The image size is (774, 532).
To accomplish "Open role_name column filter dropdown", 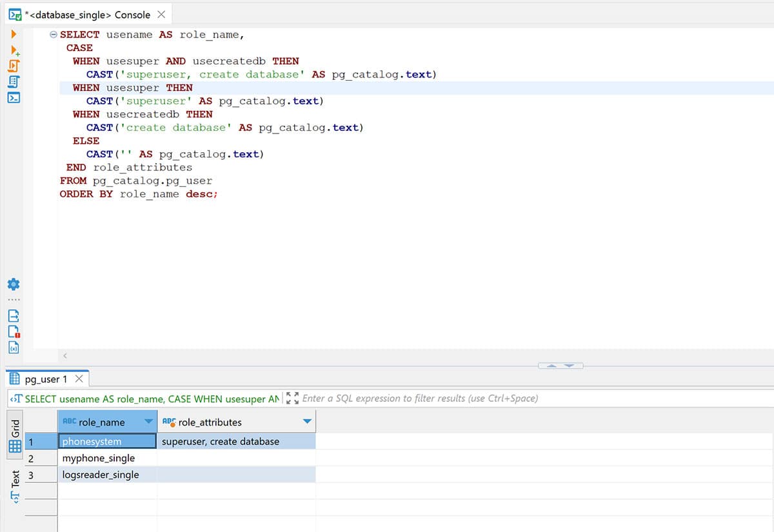I will pyautogui.click(x=149, y=422).
